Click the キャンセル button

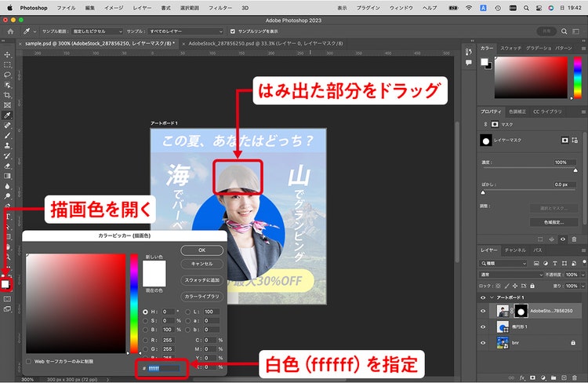[x=201, y=264]
